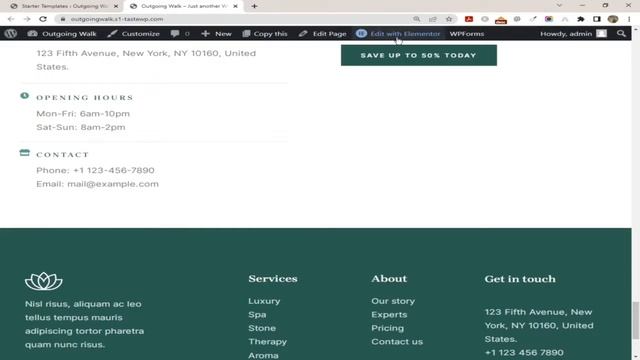Open the Outgoing Walk site menu
The height and width of the screenshot is (360, 640).
click(62, 34)
